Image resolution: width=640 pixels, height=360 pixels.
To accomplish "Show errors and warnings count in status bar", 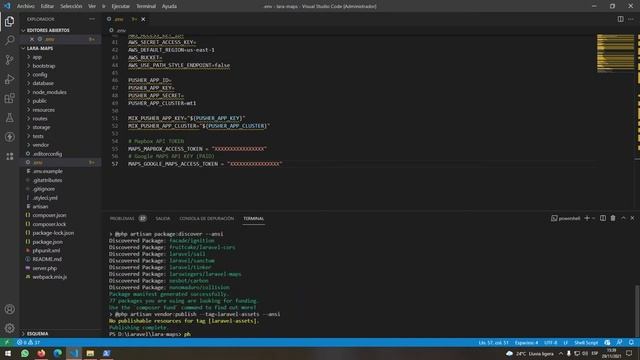I will (x=28, y=342).
